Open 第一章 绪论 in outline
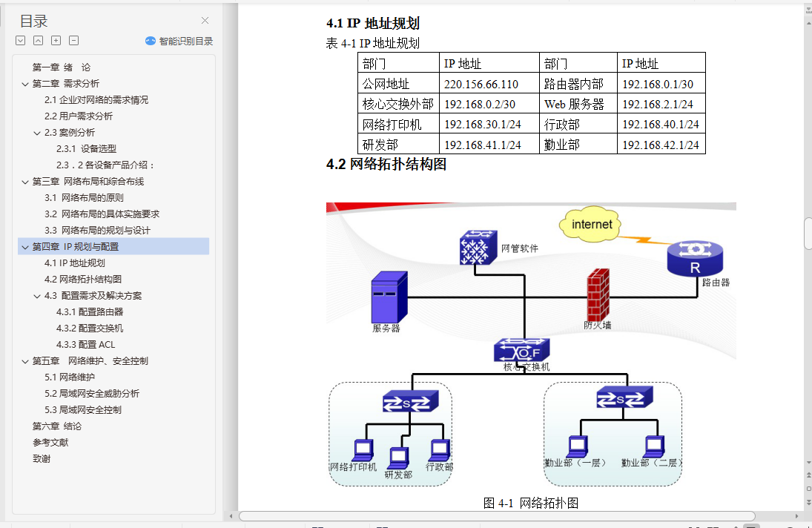 click(62, 67)
